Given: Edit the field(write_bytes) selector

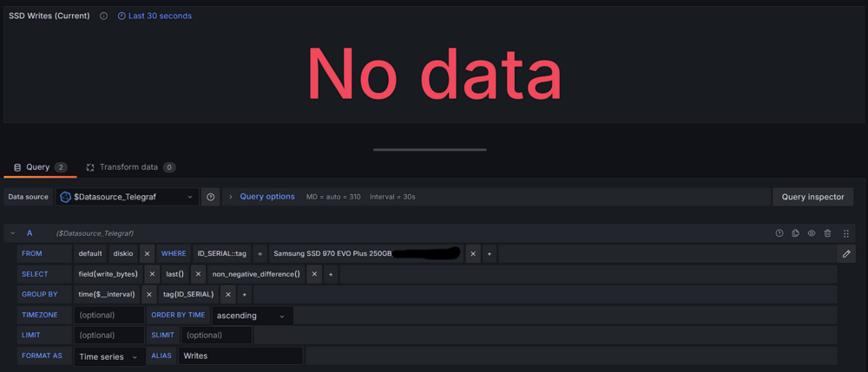Looking at the screenshot, I should [x=108, y=274].
